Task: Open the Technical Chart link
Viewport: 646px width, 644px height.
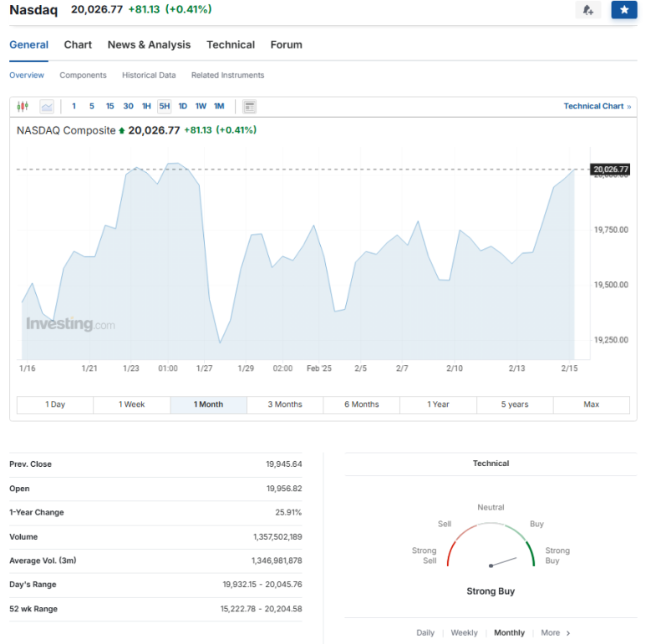Action: (x=597, y=106)
